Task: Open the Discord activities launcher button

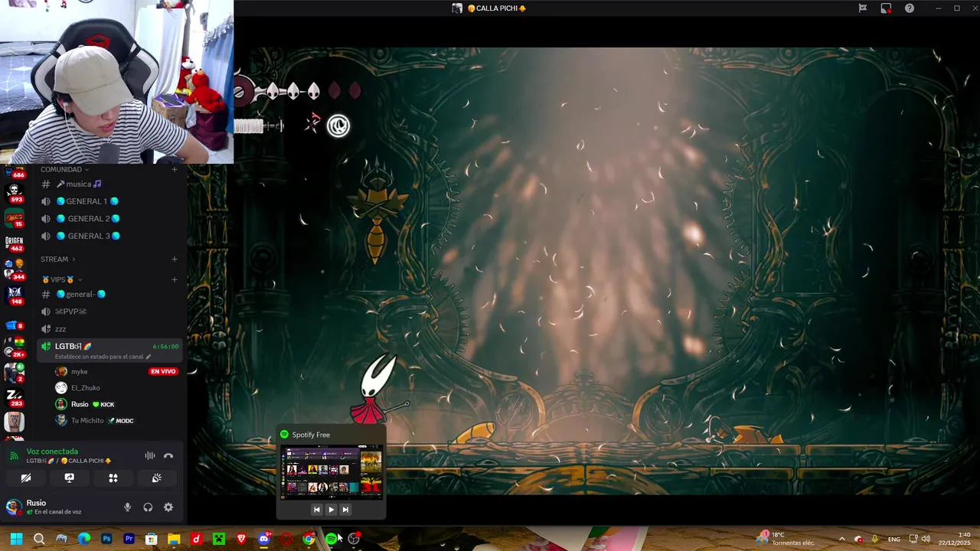Action: coord(113,478)
